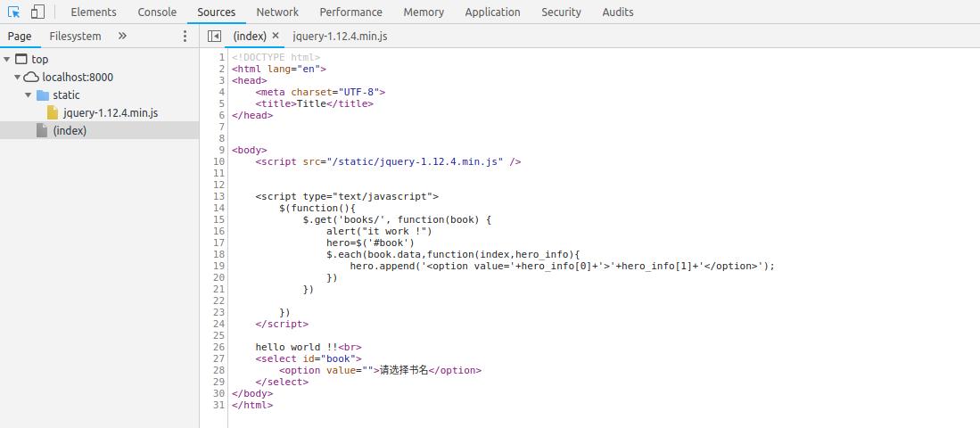The image size is (980, 428).
Task: Click the top frame window icon
Action: 21,60
